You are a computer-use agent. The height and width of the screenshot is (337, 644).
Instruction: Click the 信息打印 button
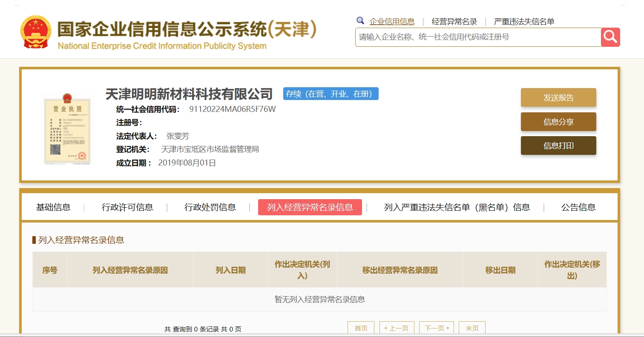pos(558,146)
